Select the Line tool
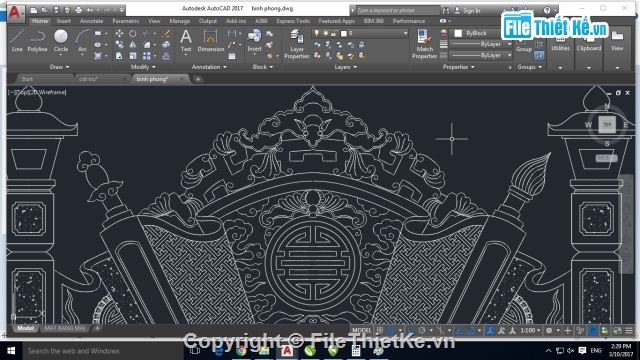The width and height of the screenshot is (640, 360). pyautogui.click(x=17, y=40)
